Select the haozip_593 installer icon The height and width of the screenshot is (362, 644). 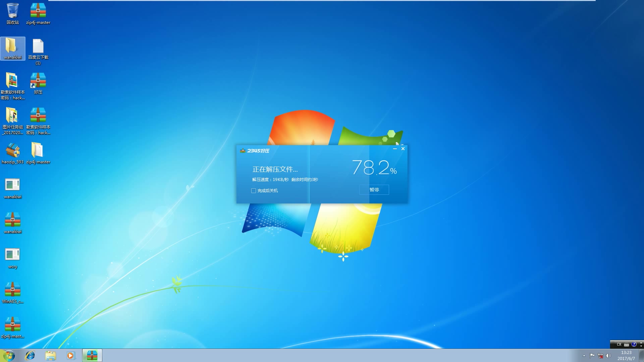pos(13,153)
